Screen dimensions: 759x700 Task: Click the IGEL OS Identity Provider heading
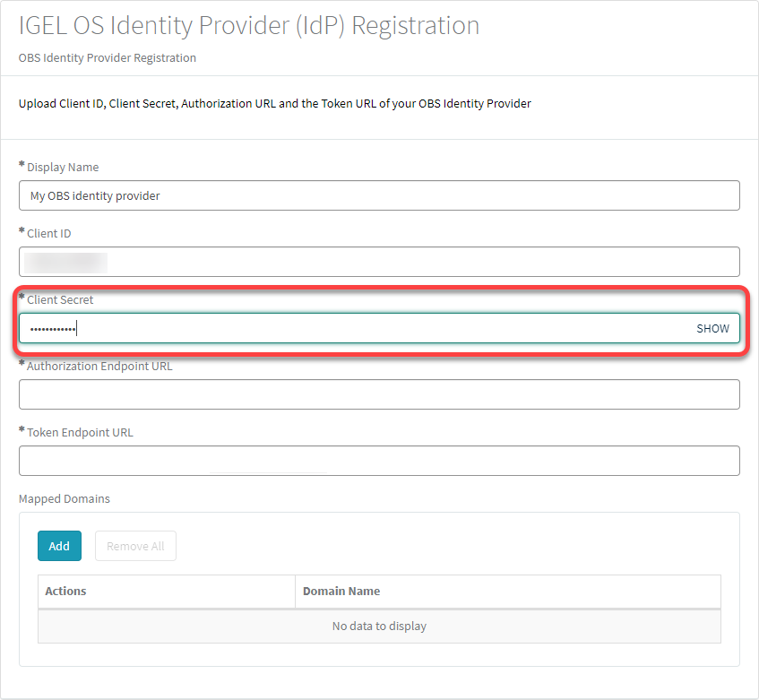[x=247, y=25]
